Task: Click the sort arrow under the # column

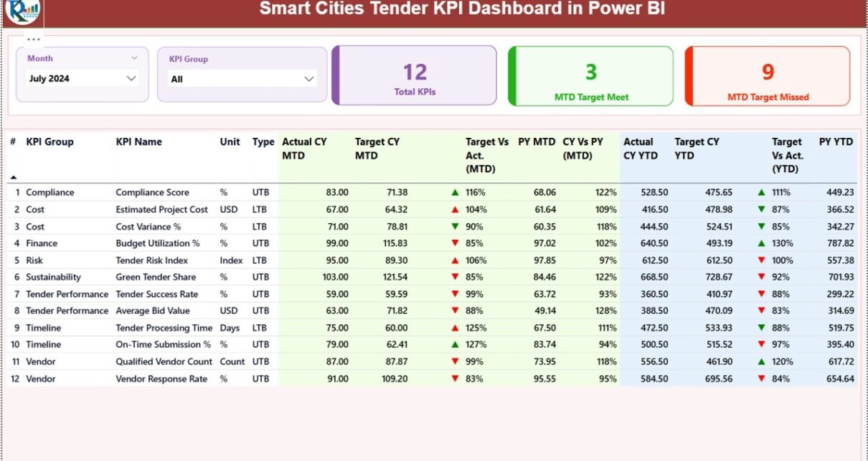Action: point(14,177)
